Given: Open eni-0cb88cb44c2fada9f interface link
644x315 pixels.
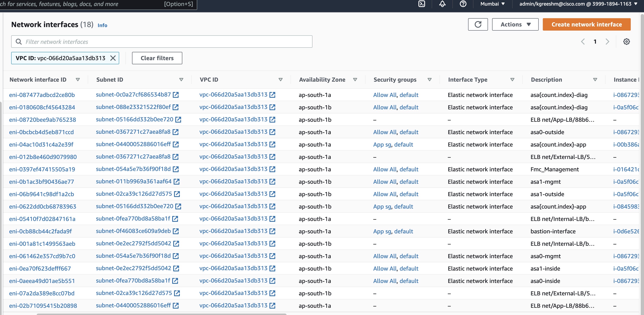Looking at the screenshot, I should 41,231.
